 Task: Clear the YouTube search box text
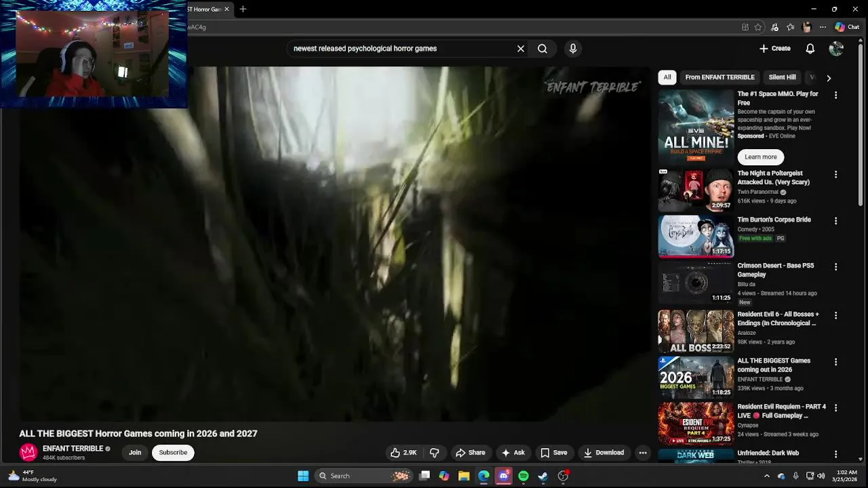click(521, 49)
